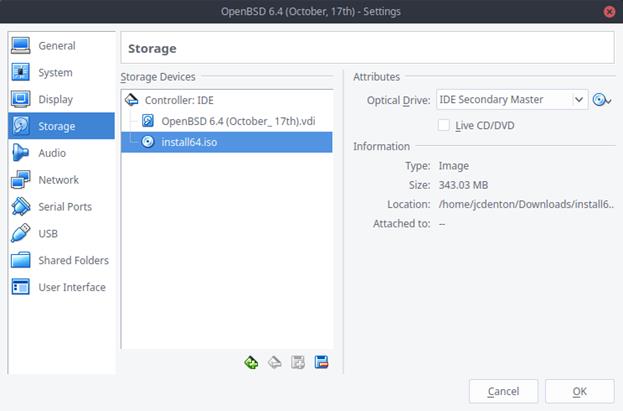Select install64.iso in the storage tree

tap(190, 142)
